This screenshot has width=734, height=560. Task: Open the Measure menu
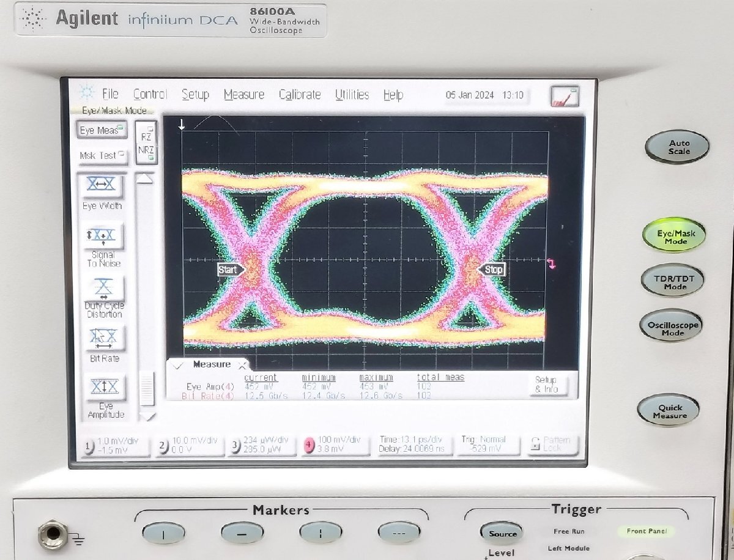(244, 95)
